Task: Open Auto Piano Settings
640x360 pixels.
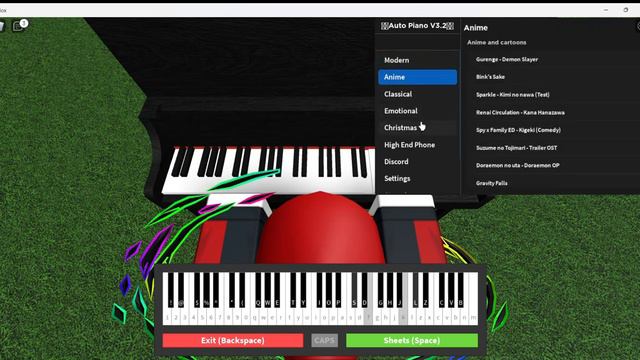Action: pyautogui.click(x=417, y=178)
